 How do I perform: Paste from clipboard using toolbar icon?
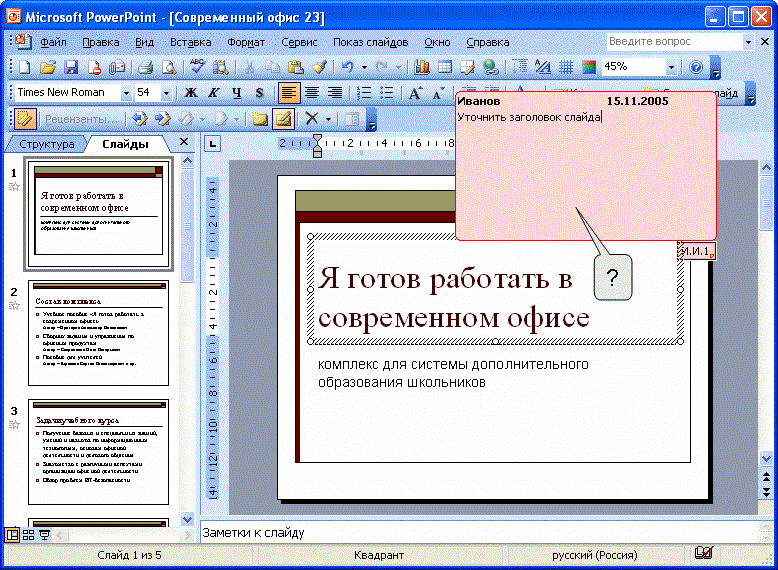click(x=296, y=67)
